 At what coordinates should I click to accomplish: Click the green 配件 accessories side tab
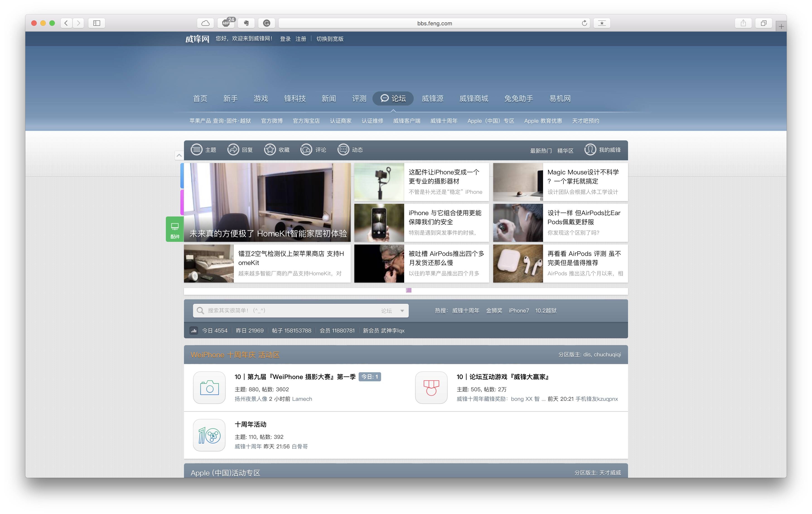click(175, 229)
